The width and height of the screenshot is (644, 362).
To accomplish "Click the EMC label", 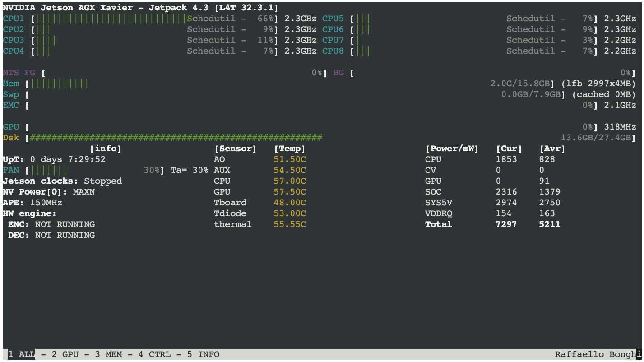I will click(x=11, y=105).
